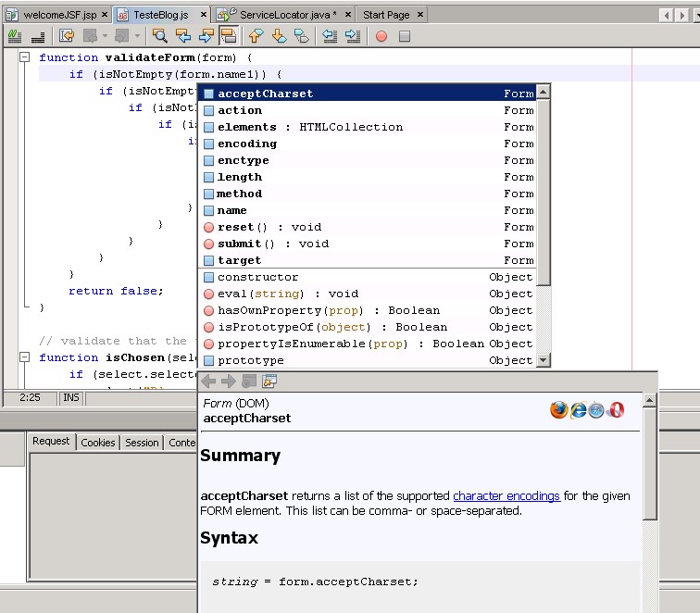This screenshot has height=613, width=700.
Task: Click the Opera compatibility icon
Action: (x=616, y=410)
